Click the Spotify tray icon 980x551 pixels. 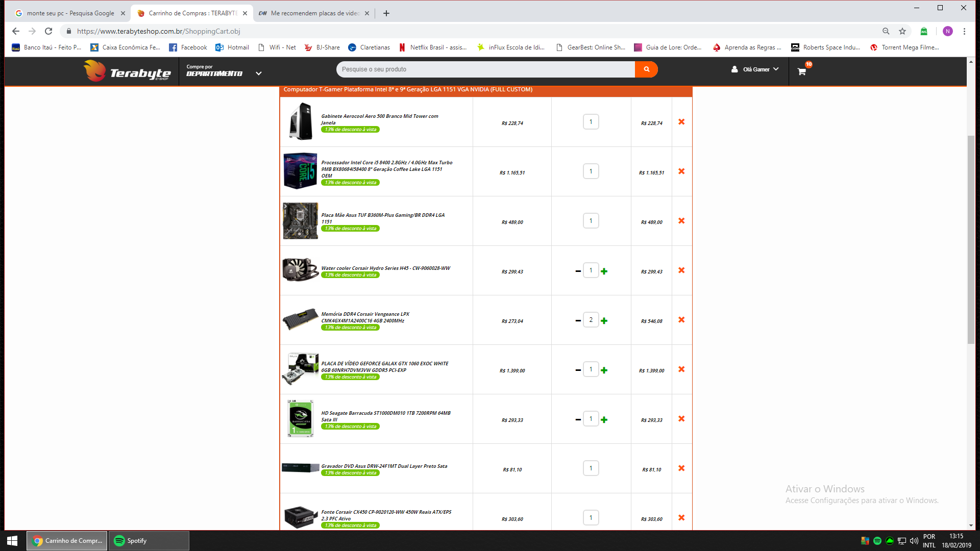pyautogui.click(x=877, y=541)
